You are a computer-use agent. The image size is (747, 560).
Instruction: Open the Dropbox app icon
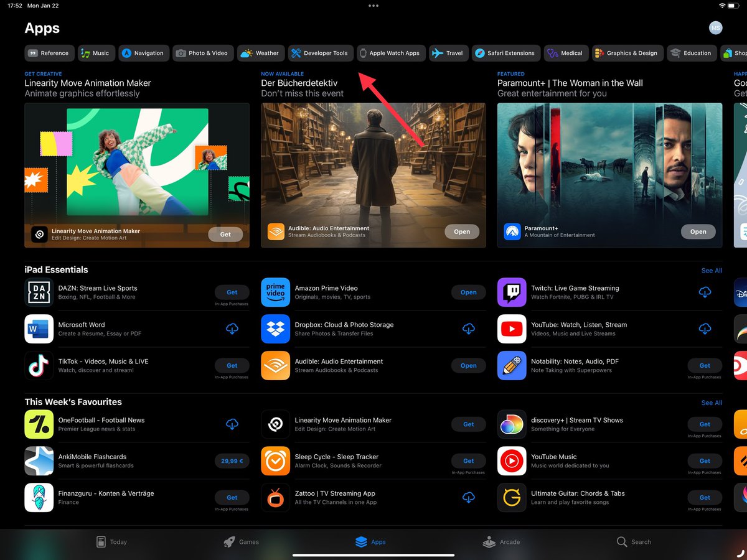pos(276,329)
